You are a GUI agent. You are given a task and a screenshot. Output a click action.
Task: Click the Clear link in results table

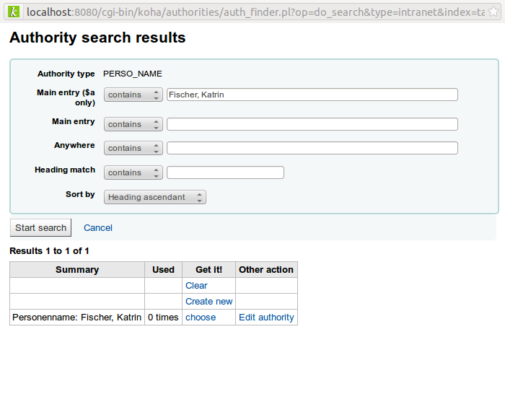pos(196,286)
